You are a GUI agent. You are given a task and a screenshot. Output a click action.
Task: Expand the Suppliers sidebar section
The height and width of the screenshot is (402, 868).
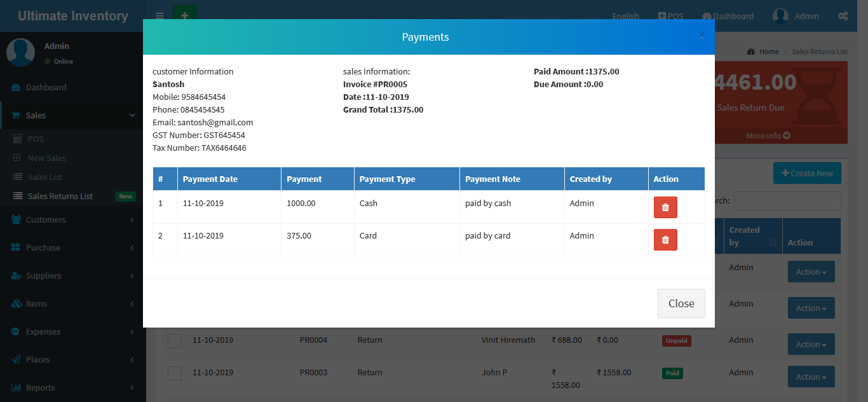coord(43,275)
